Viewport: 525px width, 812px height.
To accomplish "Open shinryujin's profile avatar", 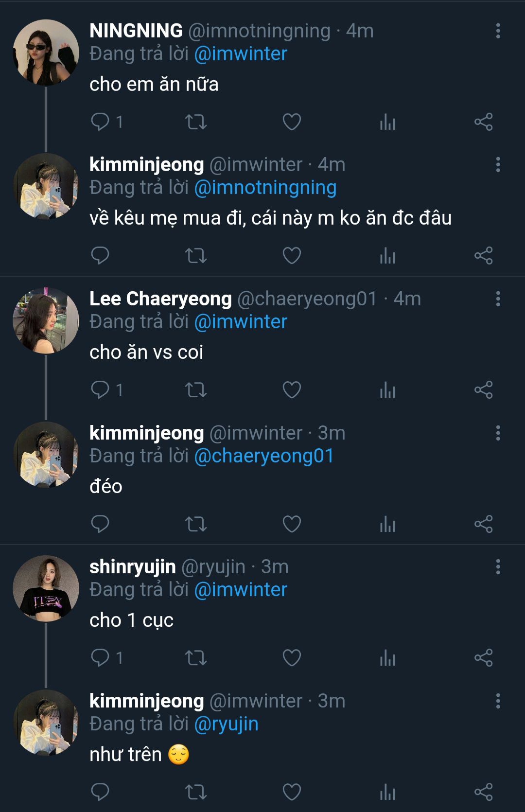I will [46, 588].
